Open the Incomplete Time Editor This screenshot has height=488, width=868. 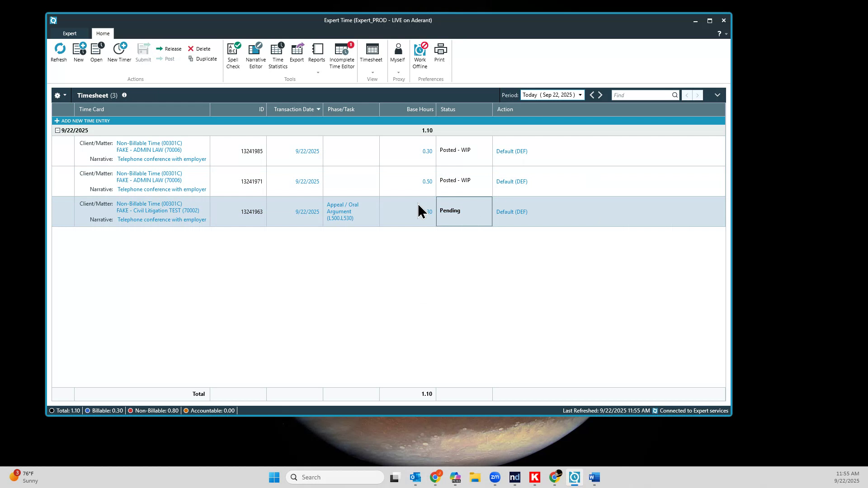(x=342, y=53)
